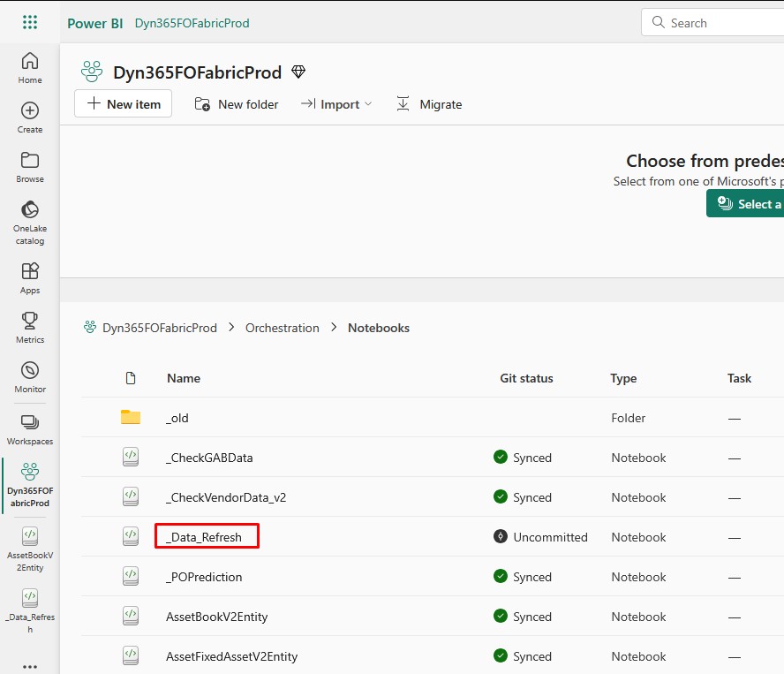Viewport: 784px width, 674px height.
Task: Click New item button
Action: pyautogui.click(x=123, y=103)
